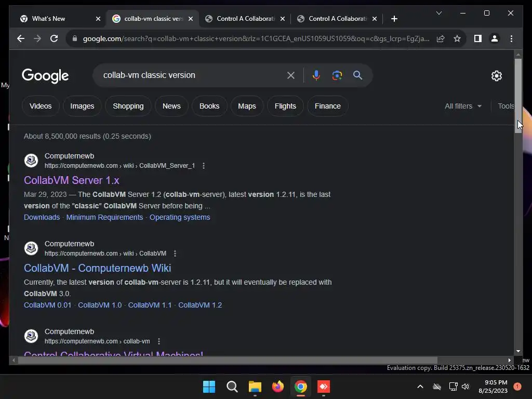Open more options for CollabVM_Server_1 result
The height and width of the screenshot is (399, 532).
pyautogui.click(x=204, y=166)
